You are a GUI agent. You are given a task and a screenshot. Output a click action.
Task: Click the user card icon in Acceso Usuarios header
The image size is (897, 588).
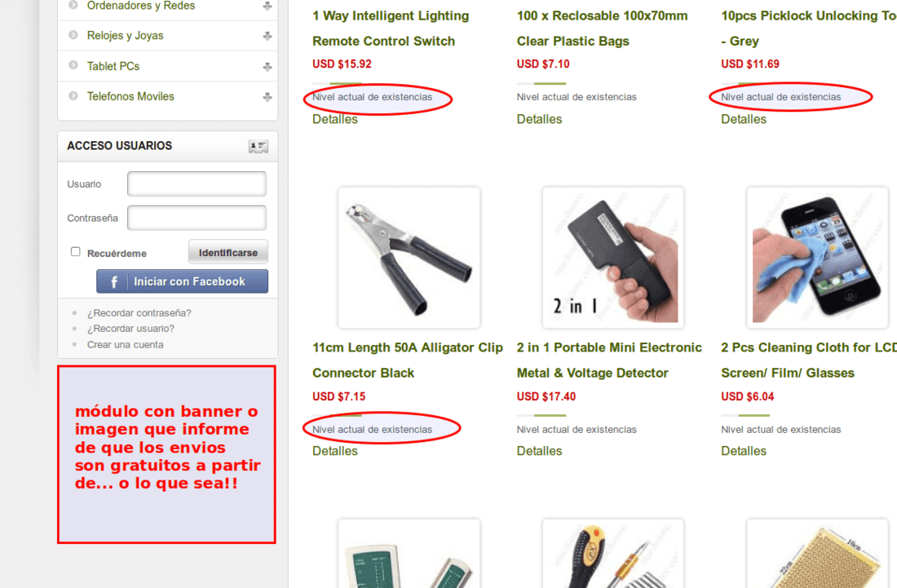(258, 147)
